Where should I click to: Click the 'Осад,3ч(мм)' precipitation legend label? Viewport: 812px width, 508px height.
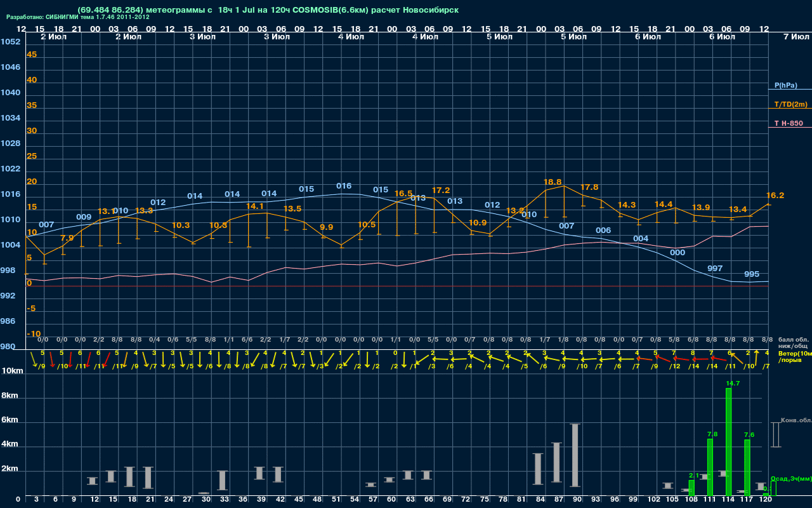[x=791, y=478]
